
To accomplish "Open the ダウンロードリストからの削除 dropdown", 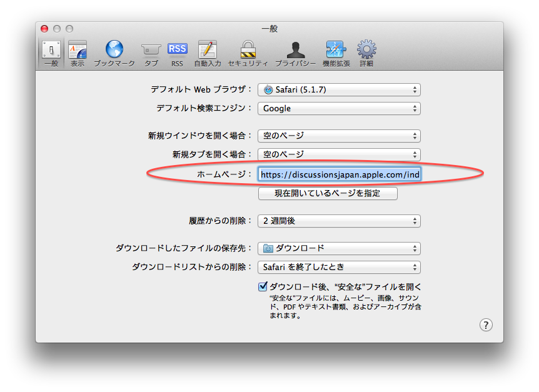I will (339, 267).
